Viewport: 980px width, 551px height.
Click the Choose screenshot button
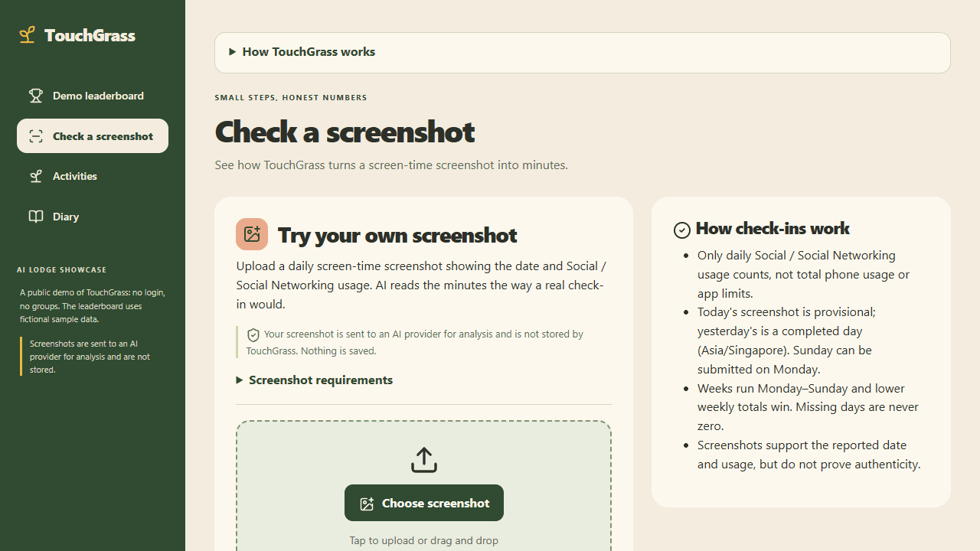[x=424, y=503]
